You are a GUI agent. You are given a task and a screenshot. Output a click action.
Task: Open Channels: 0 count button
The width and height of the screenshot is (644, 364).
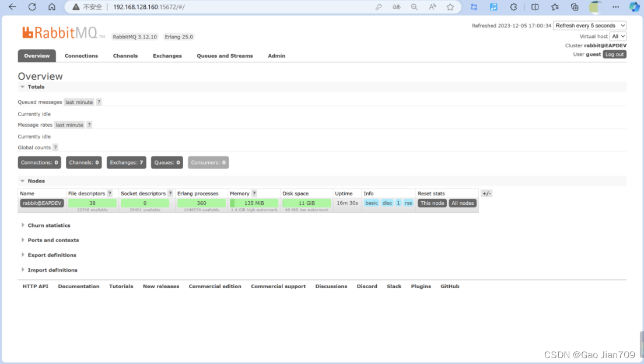click(x=84, y=163)
